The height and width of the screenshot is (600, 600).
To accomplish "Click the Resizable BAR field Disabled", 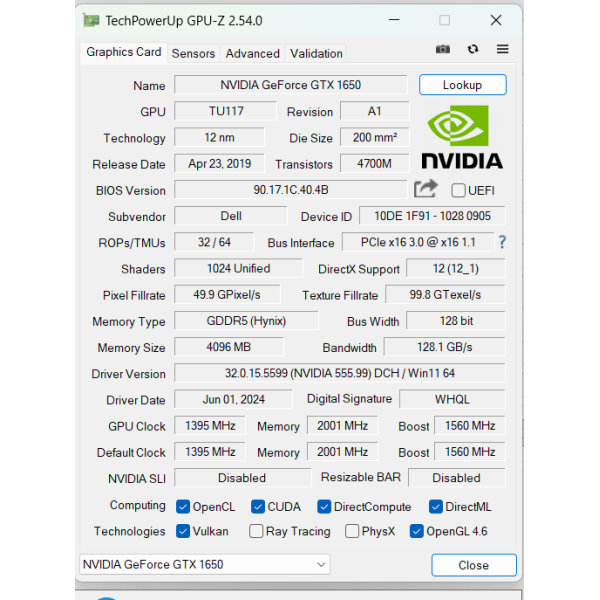I will 457,478.
